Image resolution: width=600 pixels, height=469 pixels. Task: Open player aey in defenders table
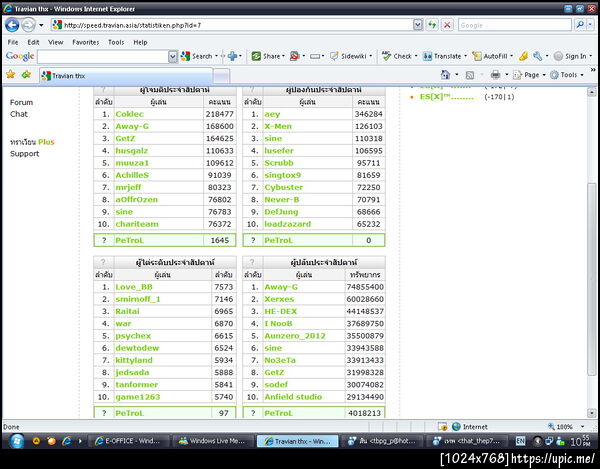pyautogui.click(x=272, y=114)
